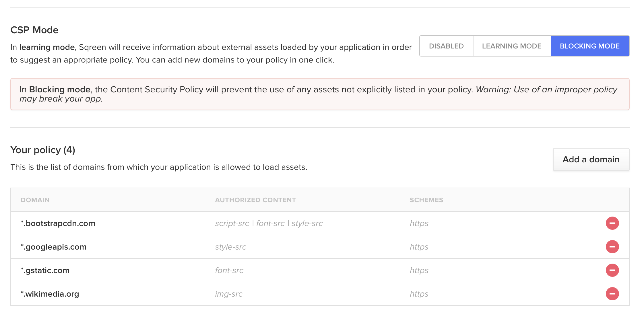Select the *.googleapis.com domain name

[54, 247]
